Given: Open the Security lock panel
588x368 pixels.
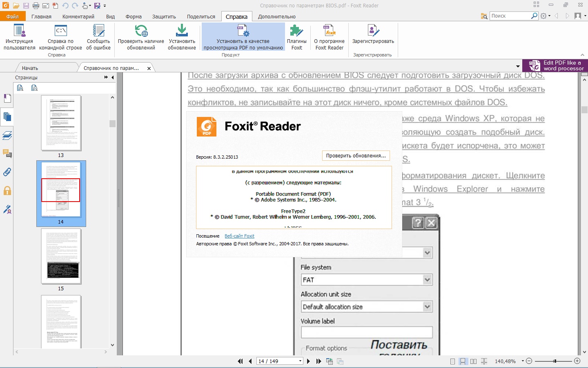Looking at the screenshot, I should pos(7,191).
